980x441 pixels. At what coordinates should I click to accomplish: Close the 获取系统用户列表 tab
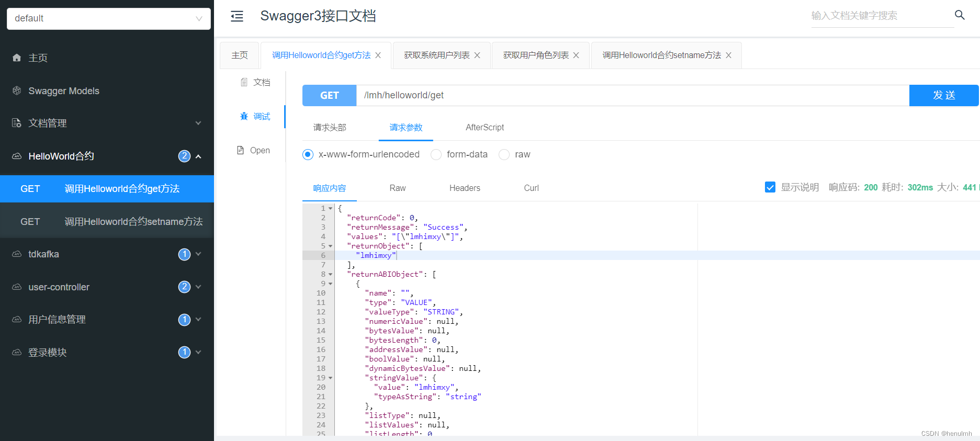click(477, 55)
